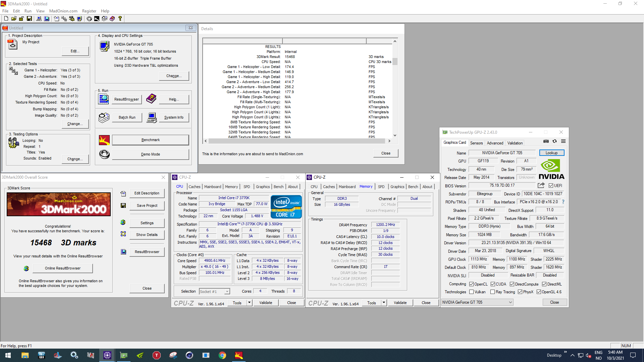
Task: Click the Intel Core i7 logo in CPU-Z
Action: pos(286,207)
